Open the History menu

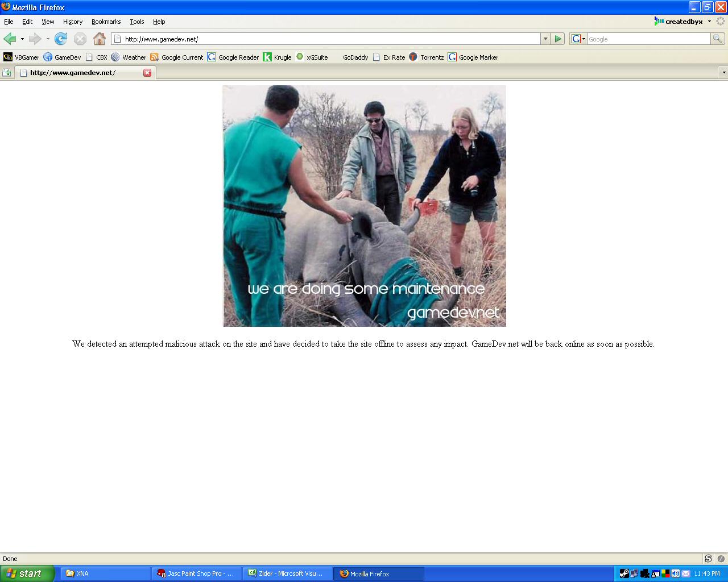[x=73, y=22]
